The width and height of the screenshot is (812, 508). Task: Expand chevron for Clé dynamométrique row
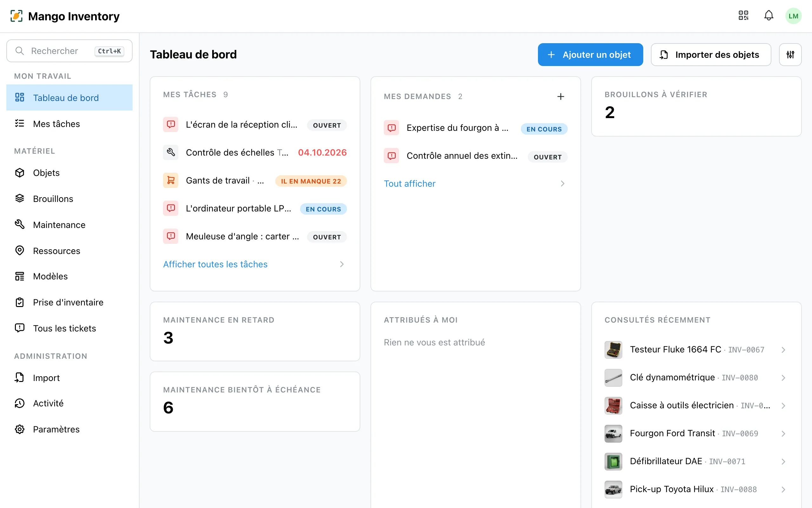(783, 378)
